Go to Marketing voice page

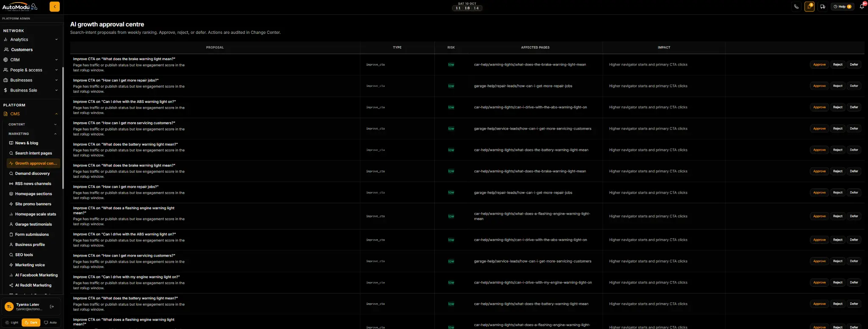pyautogui.click(x=33, y=265)
